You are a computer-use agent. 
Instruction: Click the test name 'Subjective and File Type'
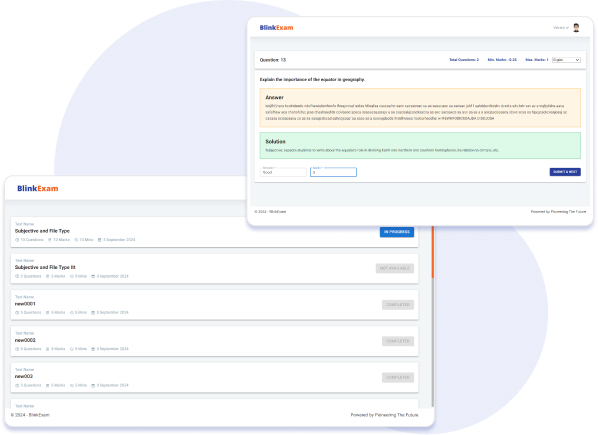[x=42, y=231]
